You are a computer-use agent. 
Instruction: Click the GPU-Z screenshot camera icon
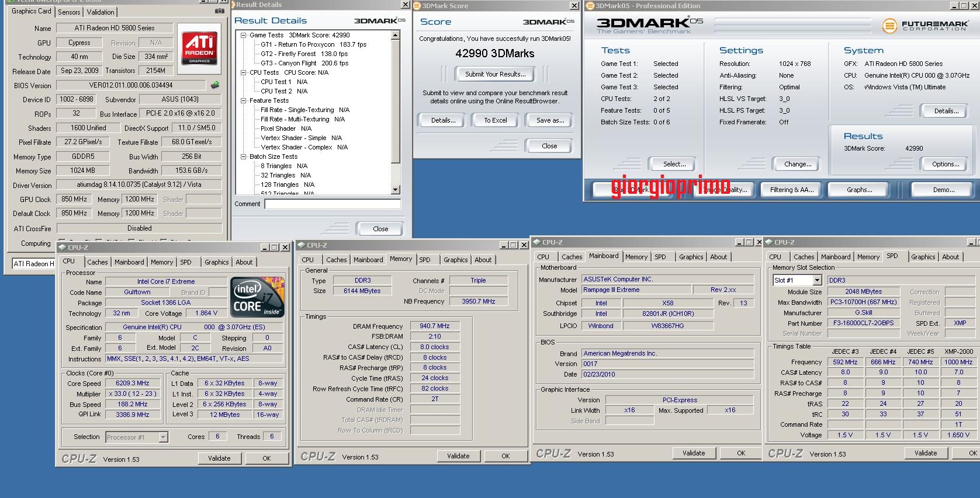click(x=219, y=11)
